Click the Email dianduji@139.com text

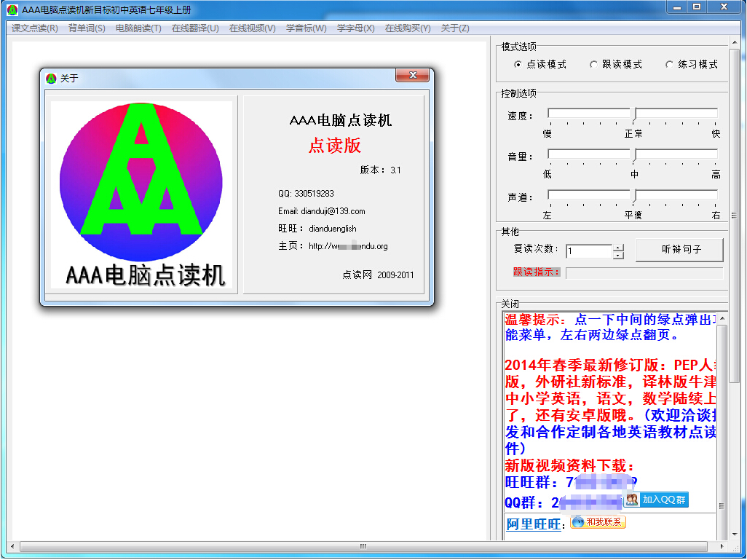tap(322, 211)
